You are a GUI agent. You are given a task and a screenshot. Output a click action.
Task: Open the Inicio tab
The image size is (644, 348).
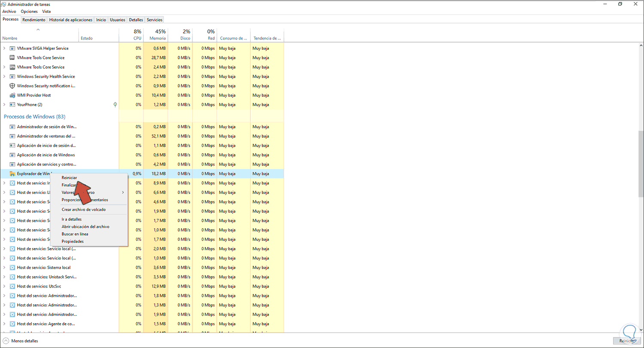(101, 20)
